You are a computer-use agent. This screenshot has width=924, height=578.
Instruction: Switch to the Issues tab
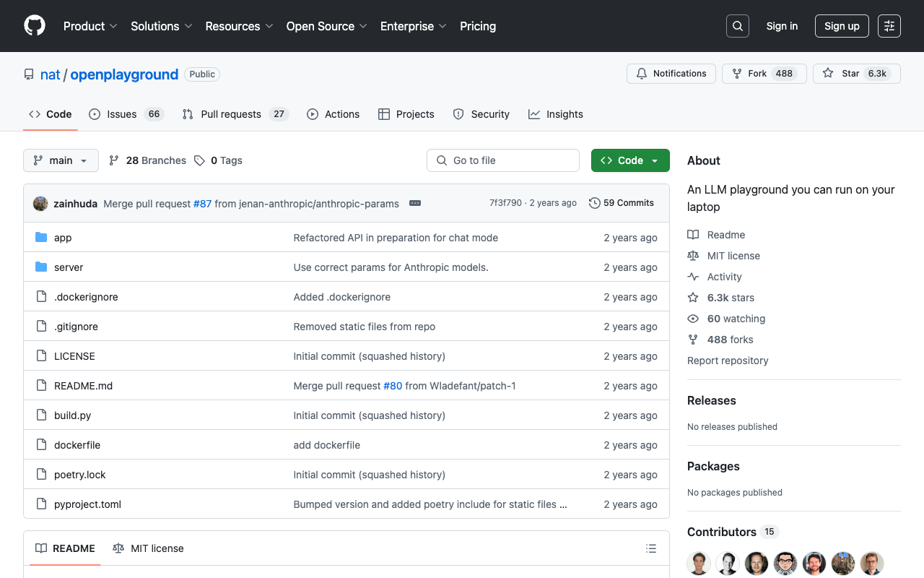point(126,114)
